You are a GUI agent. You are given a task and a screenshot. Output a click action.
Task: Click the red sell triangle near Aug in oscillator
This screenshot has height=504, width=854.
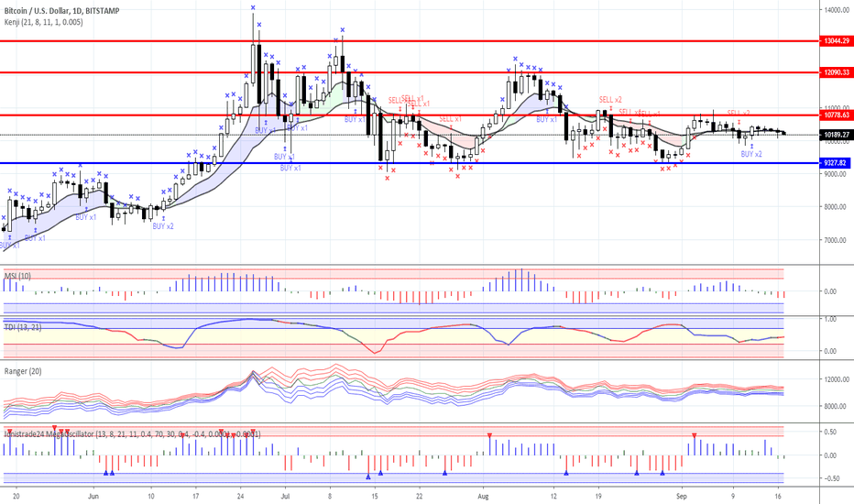click(x=489, y=434)
